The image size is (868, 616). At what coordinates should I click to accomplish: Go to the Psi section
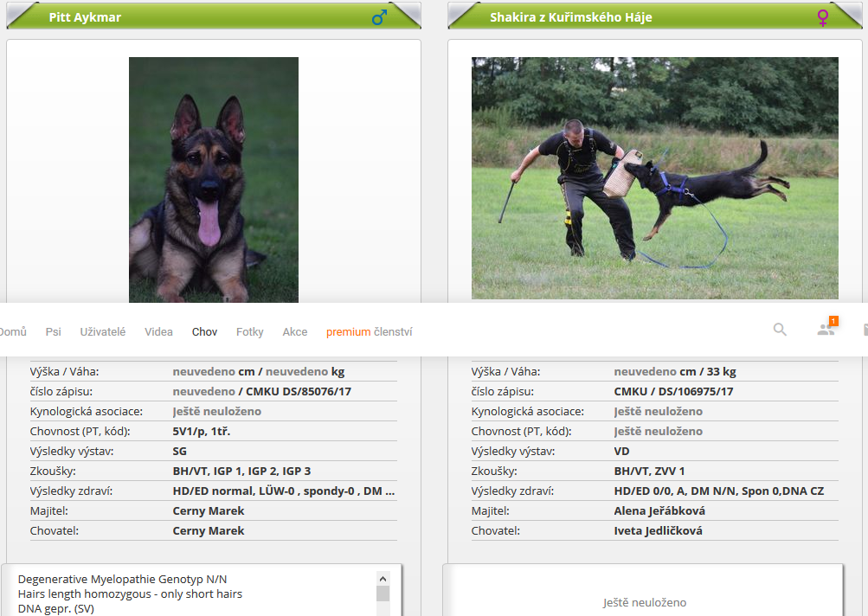(53, 331)
